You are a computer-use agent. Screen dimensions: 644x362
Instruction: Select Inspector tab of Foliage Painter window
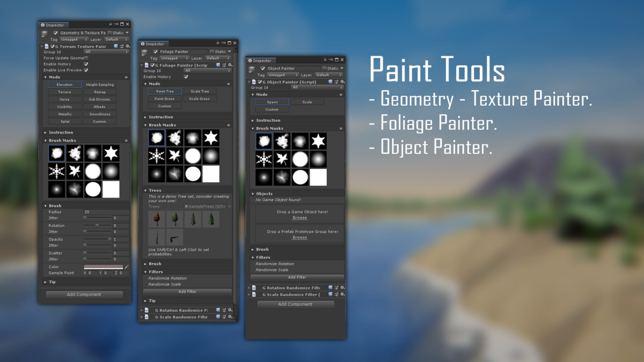click(x=153, y=44)
